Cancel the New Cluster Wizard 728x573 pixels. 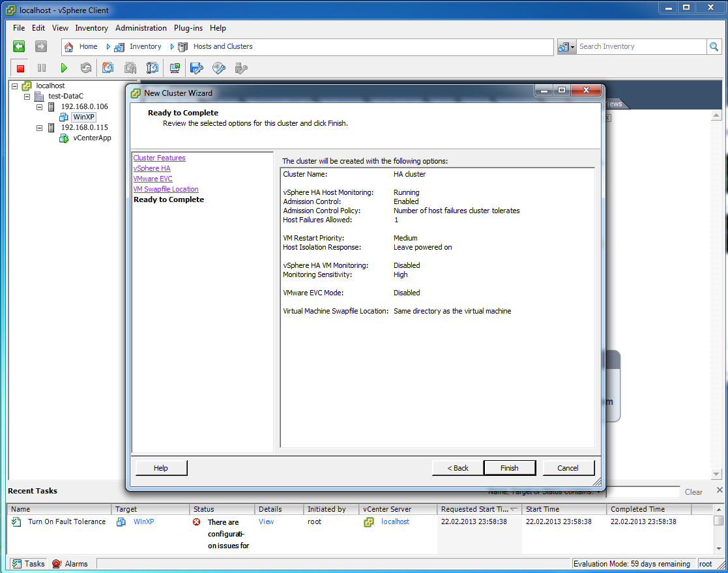[568, 468]
